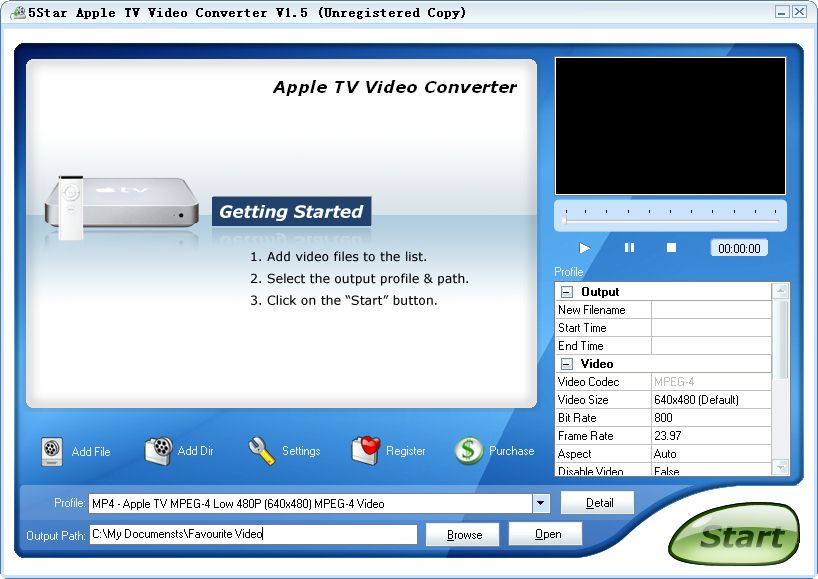The height and width of the screenshot is (579, 818).
Task: Open the Profile dropdown arrow
Action: (x=541, y=503)
